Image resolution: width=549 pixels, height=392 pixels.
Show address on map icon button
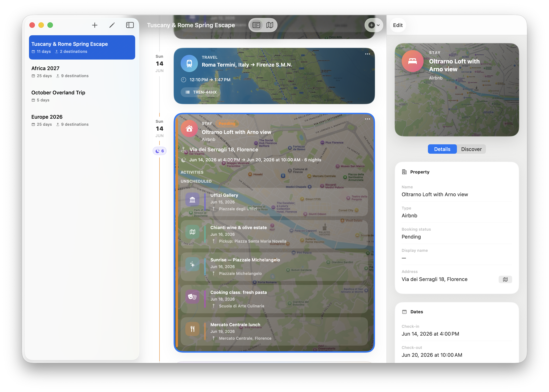505,280
